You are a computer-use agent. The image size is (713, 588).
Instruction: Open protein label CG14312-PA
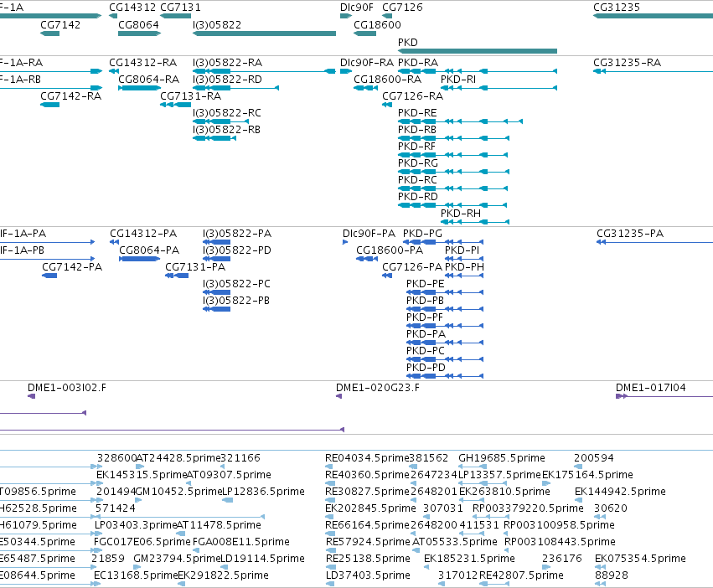point(143,234)
